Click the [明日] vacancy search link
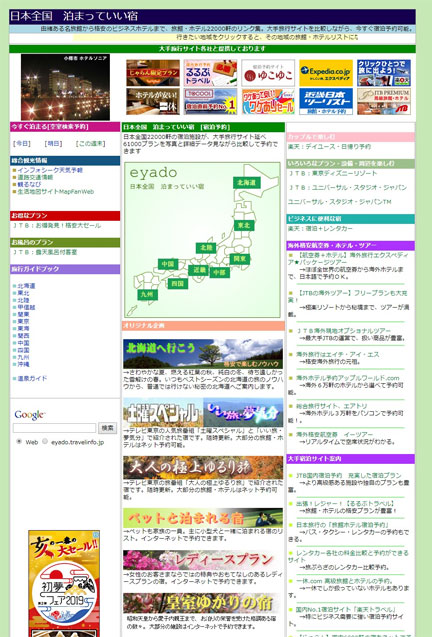 pos(53,143)
